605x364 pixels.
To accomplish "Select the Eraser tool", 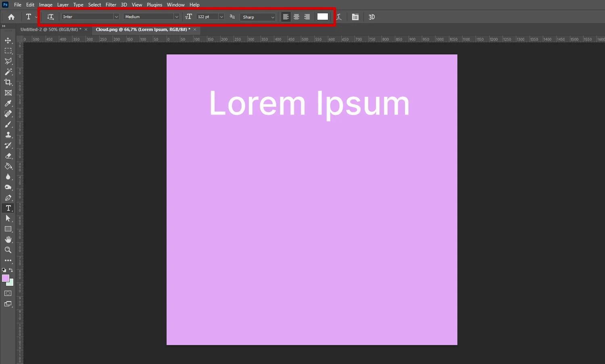I will tap(8, 156).
